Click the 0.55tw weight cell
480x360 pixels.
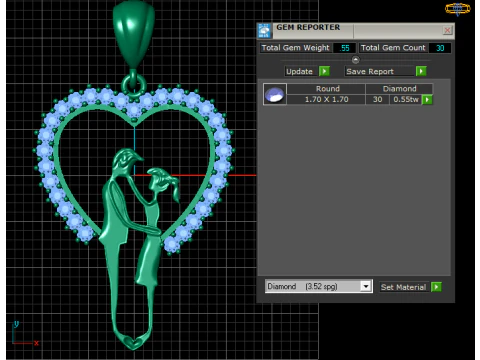click(x=406, y=99)
